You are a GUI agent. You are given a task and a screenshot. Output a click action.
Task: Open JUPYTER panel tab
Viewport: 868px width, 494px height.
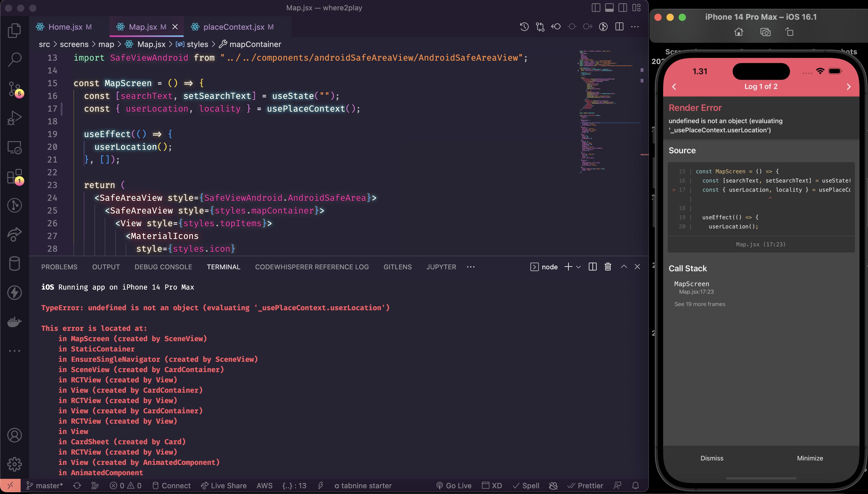tap(441, 267)
